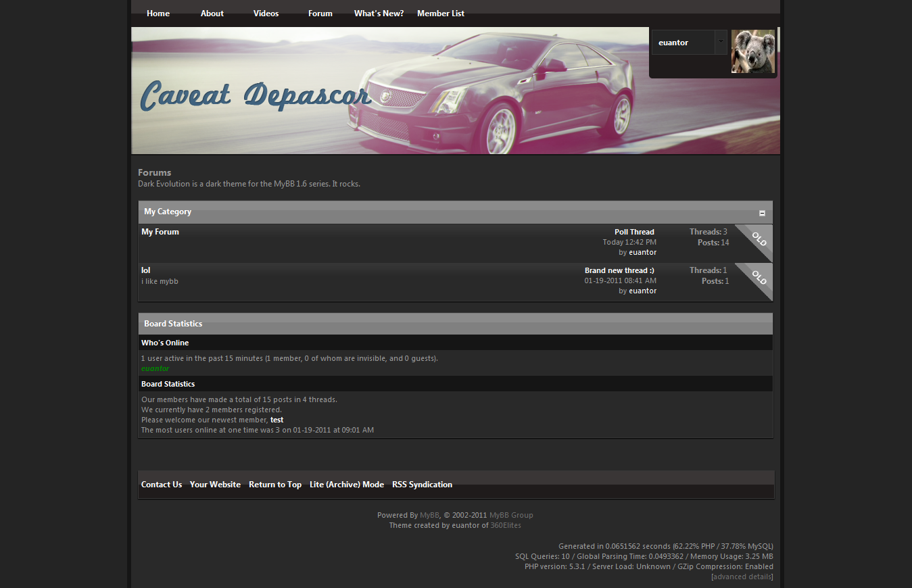Show advanced details debug link
This screenshot has width=912, height=588.
742,577
